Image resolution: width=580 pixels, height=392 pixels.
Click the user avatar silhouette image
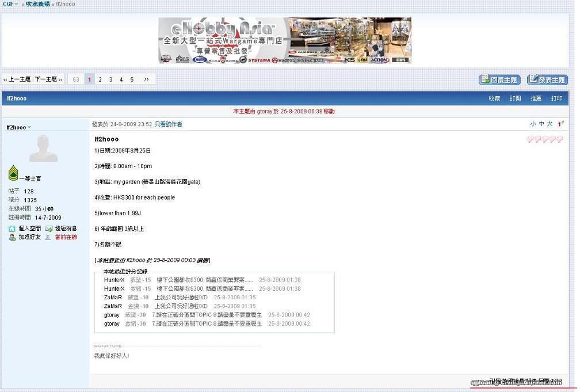pos(43,149)
